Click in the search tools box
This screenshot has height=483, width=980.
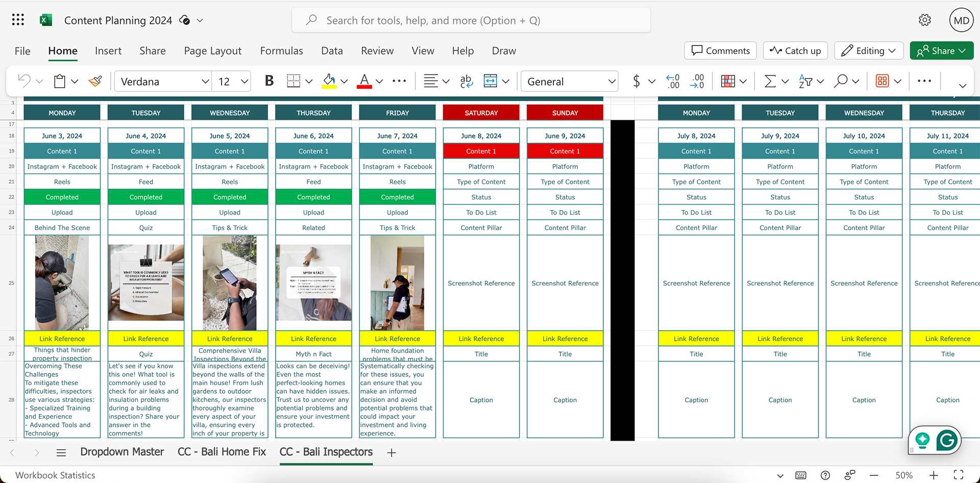tap(471, 20)
